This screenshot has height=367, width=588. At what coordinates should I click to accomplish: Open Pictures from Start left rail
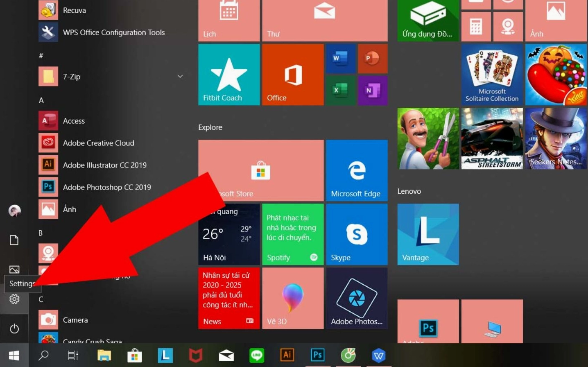tap(14, 270)
